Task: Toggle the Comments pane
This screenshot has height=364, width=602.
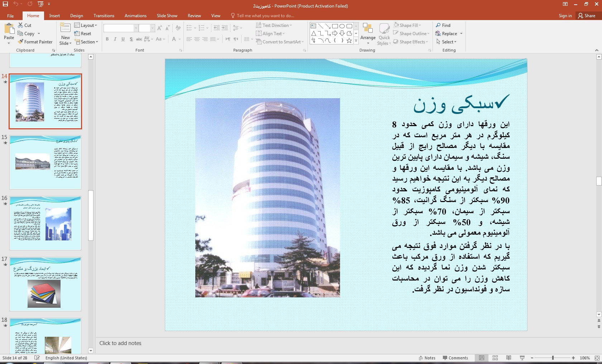Action: (455, 358)
